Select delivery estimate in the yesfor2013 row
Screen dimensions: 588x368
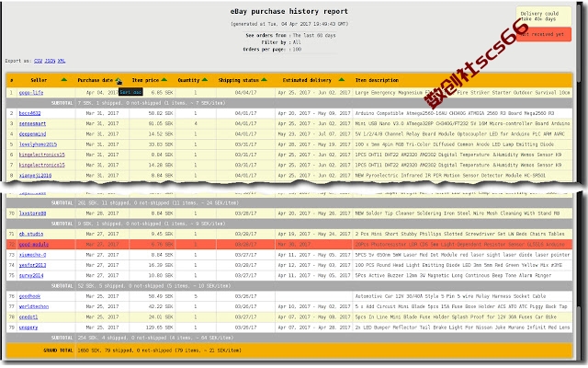[x=314, y=265]
